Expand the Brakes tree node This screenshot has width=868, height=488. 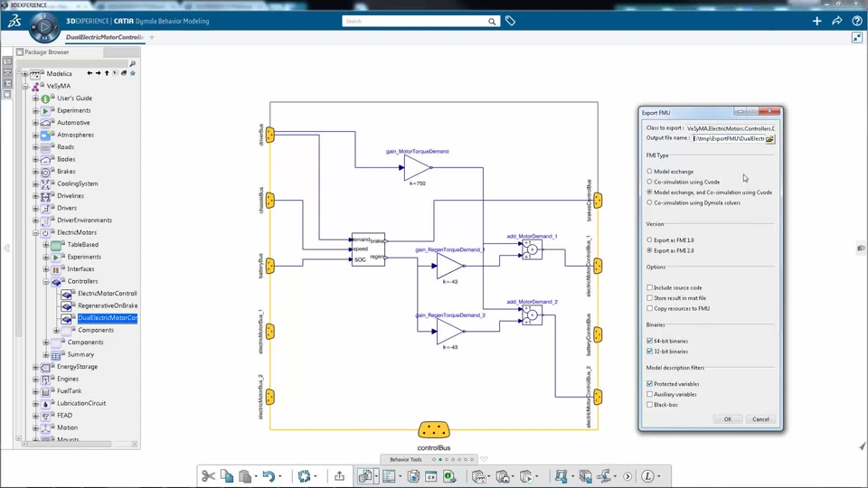point(35,172)
